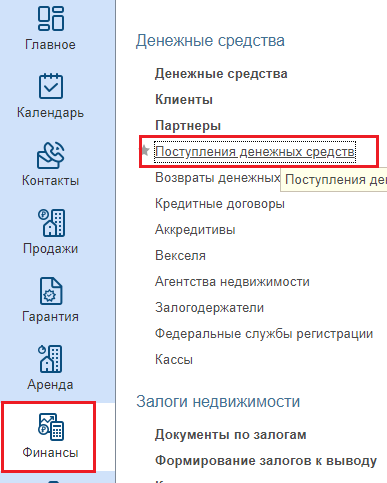Open the Продажи section icon
Image resolution: width=387 pixels, height=483 pixels.
[x=51, y=223]
